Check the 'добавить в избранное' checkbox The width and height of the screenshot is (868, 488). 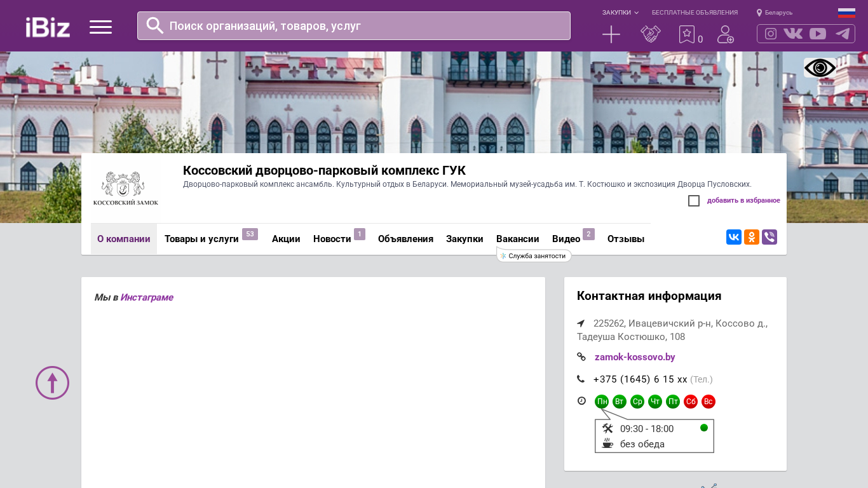point(694,201)
